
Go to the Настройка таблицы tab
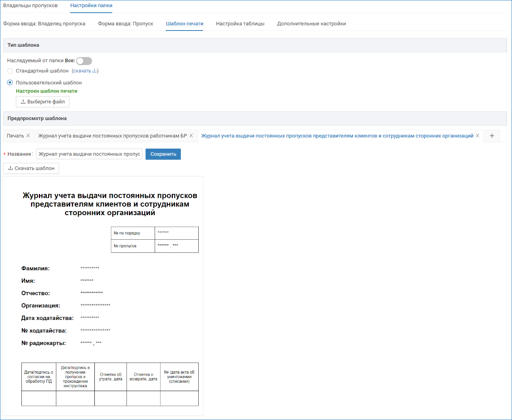coord(240,24)
